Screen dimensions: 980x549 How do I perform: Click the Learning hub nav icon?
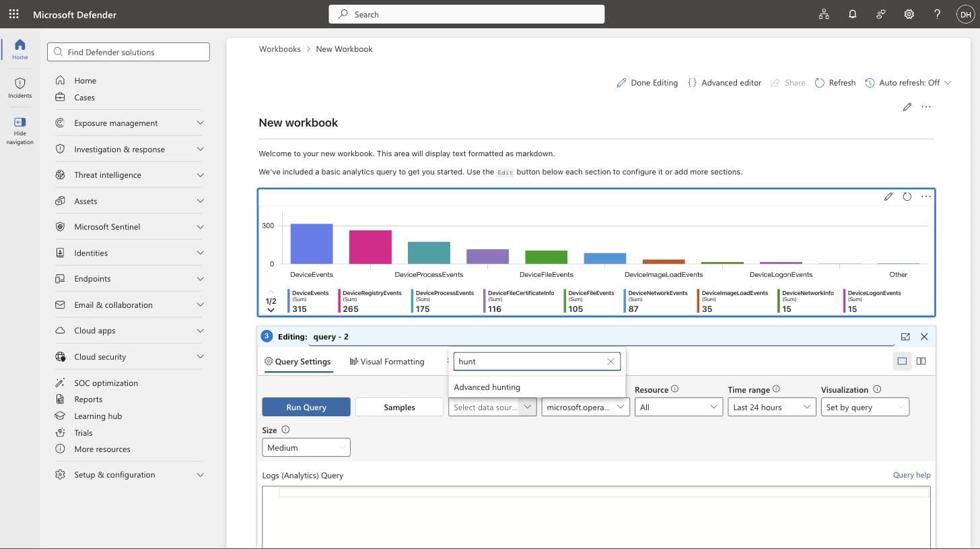tap(60, 416)
